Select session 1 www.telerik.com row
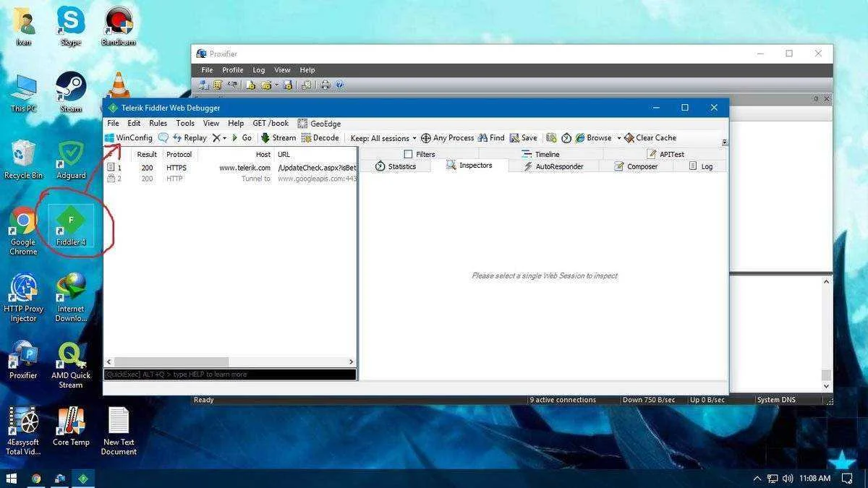This screenshot has width=868, height=488. click(230, 168)
